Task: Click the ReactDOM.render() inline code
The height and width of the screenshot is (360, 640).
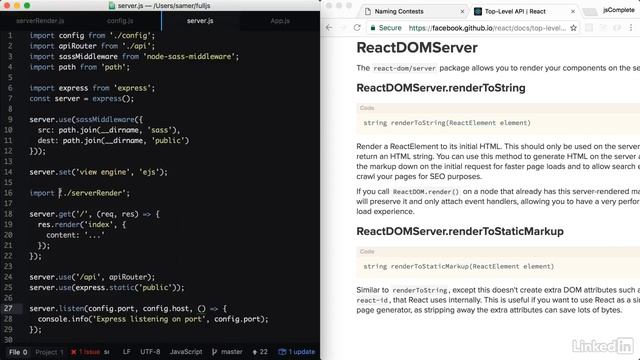Action: (426, 191)
